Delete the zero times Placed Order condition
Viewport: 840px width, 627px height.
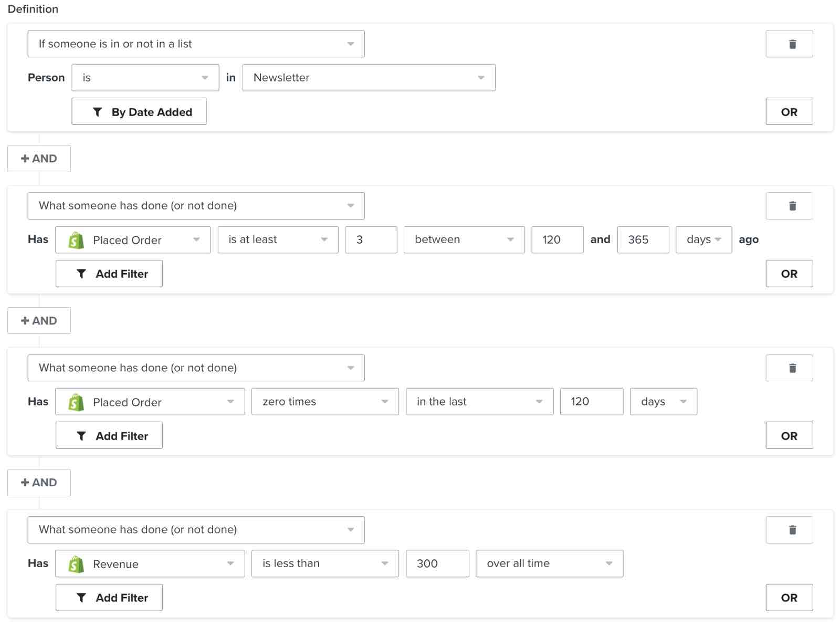tap(789, 368)
